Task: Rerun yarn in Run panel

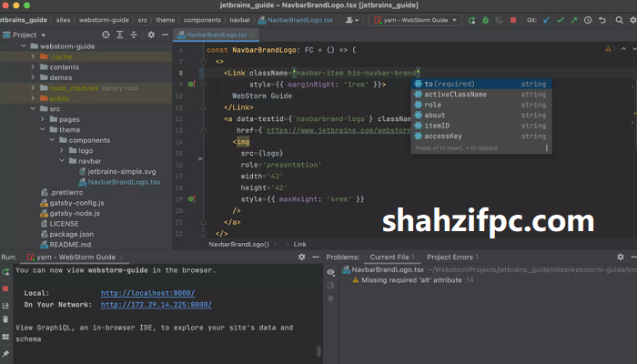Action: 5,272
